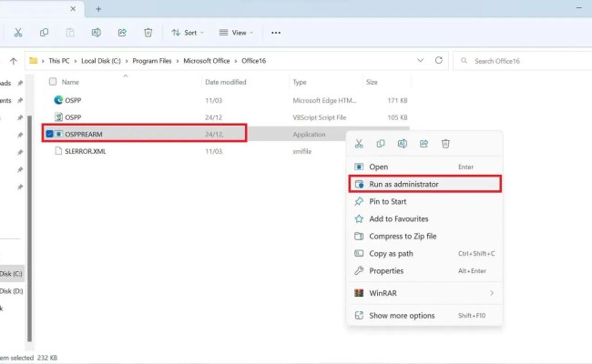Go to Microsoft Office in the breadcrumb

pyautogui.click(x=207, y=61)
